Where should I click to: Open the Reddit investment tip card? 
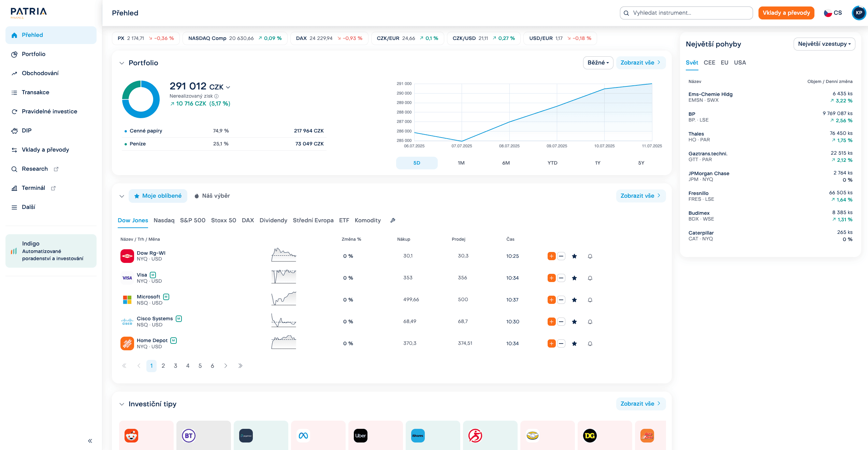146,435
